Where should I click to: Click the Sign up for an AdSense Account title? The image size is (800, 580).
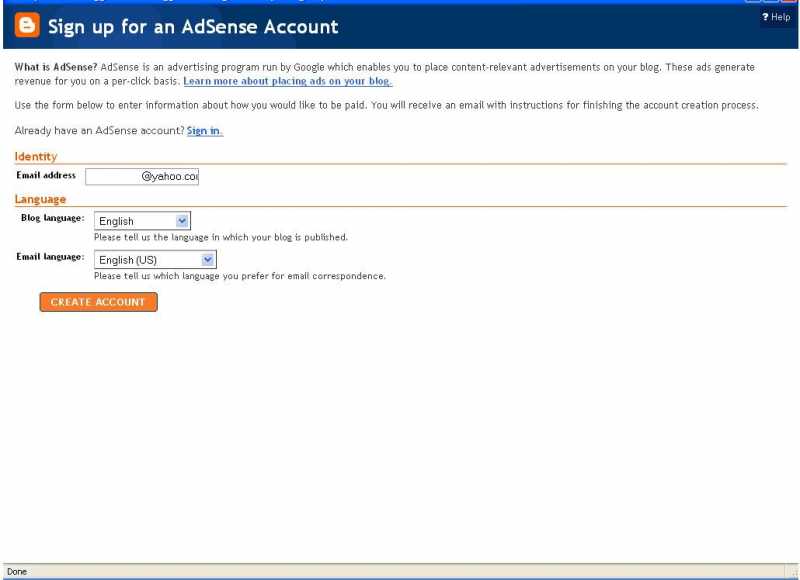point(190,26)
